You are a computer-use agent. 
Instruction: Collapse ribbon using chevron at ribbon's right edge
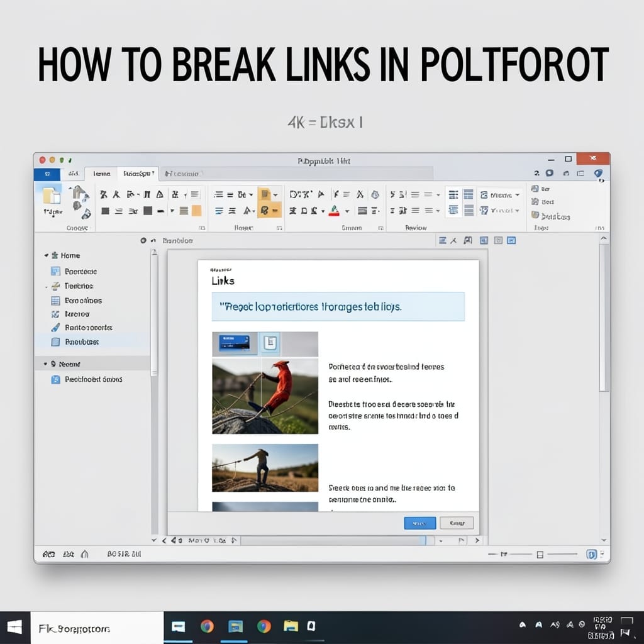click(x=603, y=238)
